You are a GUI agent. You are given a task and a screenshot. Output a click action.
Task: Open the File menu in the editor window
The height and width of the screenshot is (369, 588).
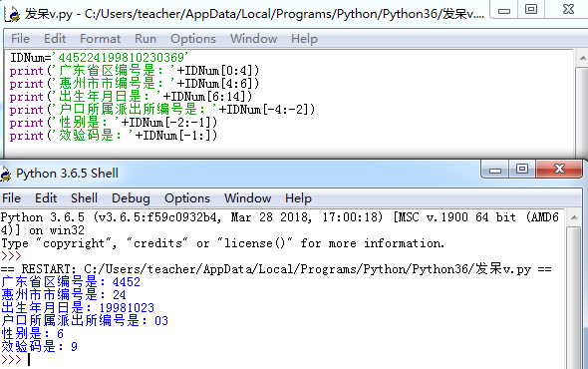click(x=20, y=39)
